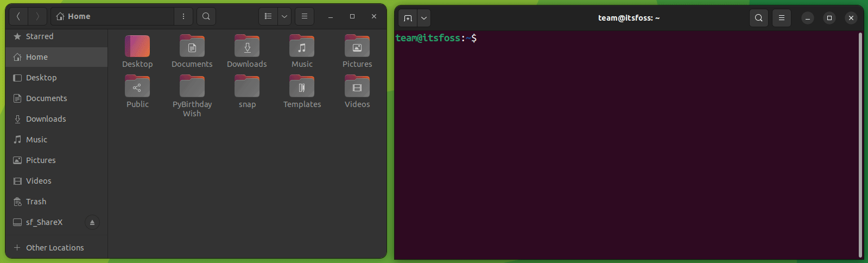868x263 pixels.
Task: Expand the terminal new-tab dropdown arrow
Action: pos(424,18)
